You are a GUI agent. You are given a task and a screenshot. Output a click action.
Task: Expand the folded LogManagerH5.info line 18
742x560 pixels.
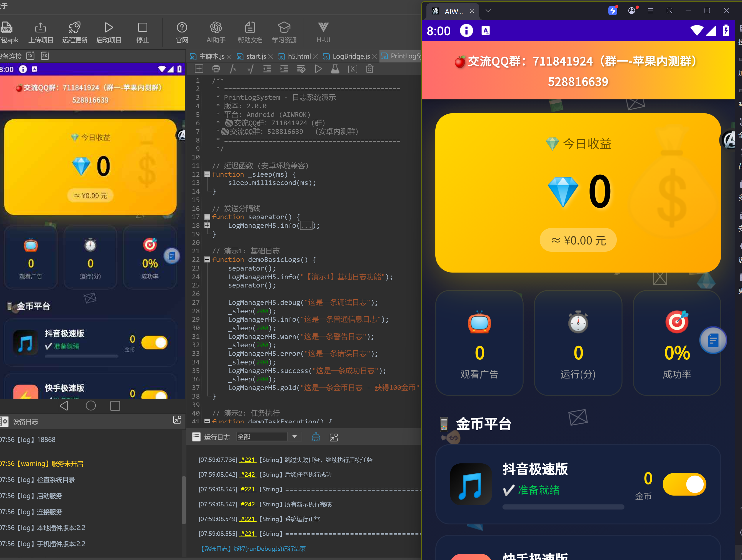tap(207, 225)
